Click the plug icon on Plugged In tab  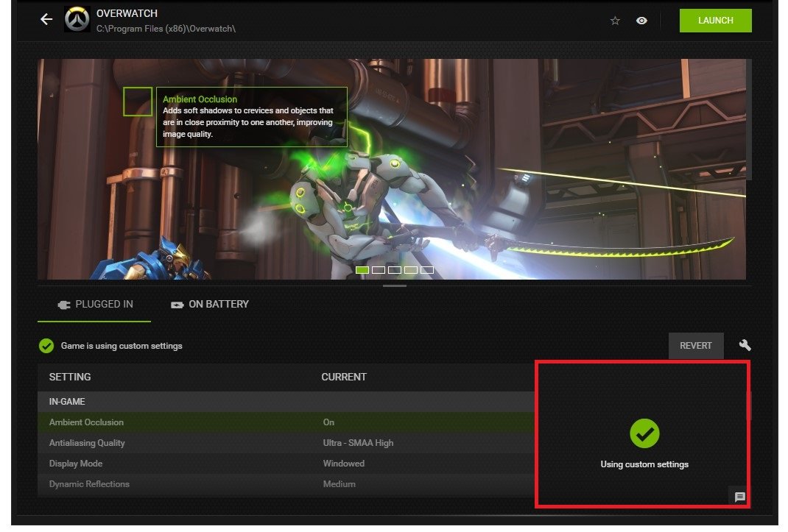point(64,305)
